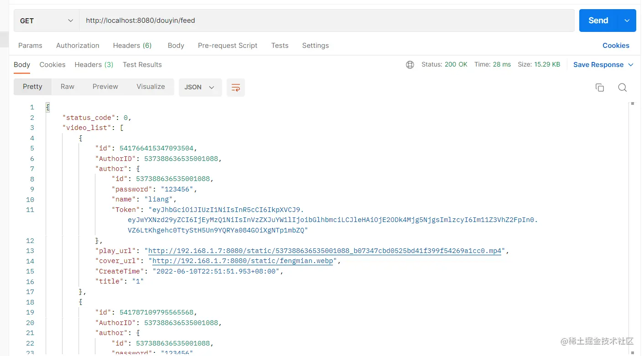Image resolution: width=644 pixels, height=356 pixels.
Task: Open the cover_url fengmian.webp link
Action: coord(243,261)
